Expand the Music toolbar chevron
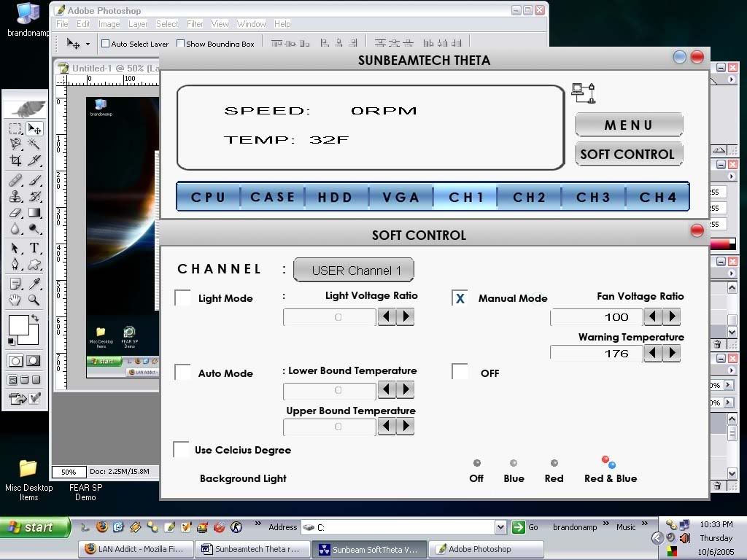The height and width of the screenshot is (560, 747). coord(645,524)
